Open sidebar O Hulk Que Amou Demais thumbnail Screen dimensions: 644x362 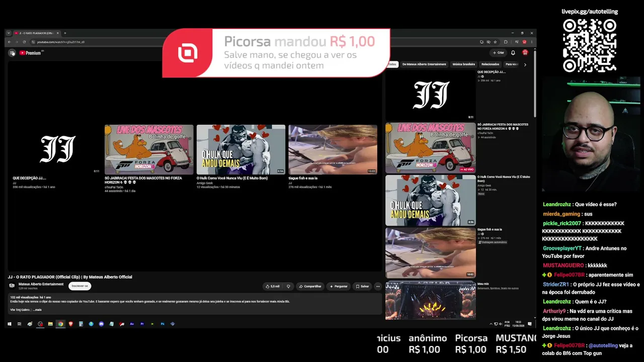point(430,200)
